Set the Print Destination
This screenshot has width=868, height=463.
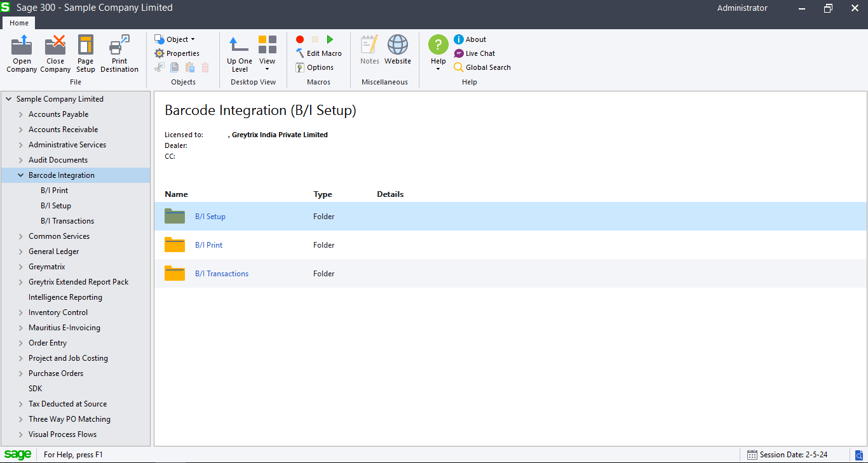tap(119, 53)
